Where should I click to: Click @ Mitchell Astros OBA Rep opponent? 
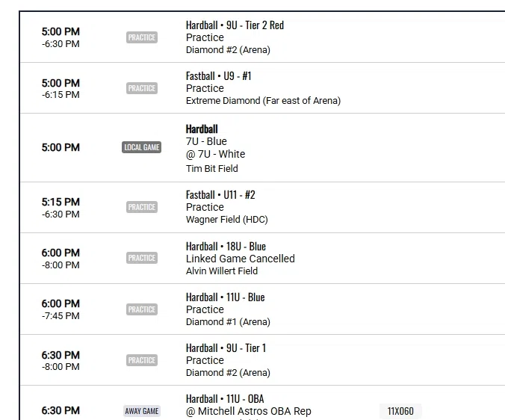(248, 411)
